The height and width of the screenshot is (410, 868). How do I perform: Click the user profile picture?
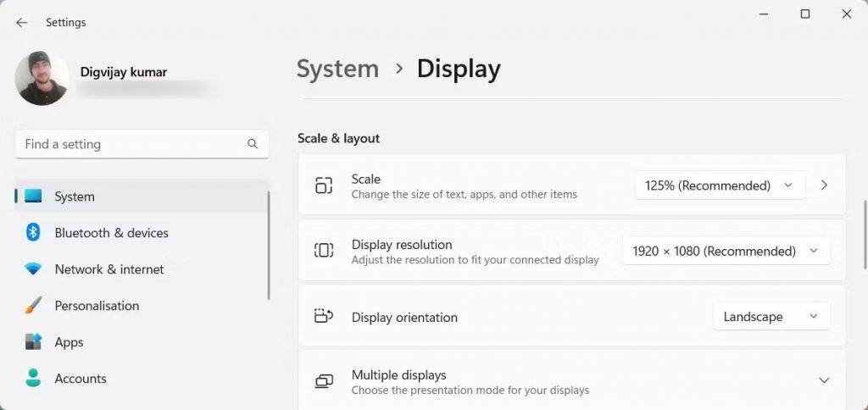pyautogui.click(x=42, y=78)
